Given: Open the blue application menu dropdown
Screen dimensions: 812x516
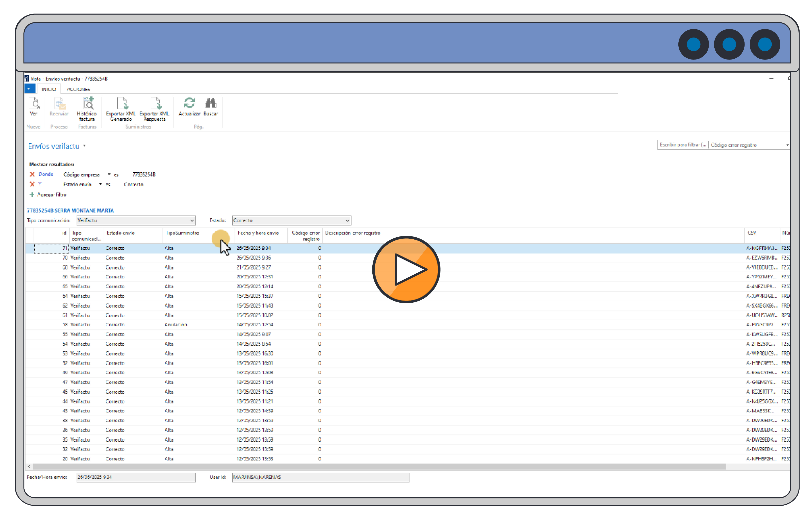Looking at the screenshot, I should [x=29, y=89].
